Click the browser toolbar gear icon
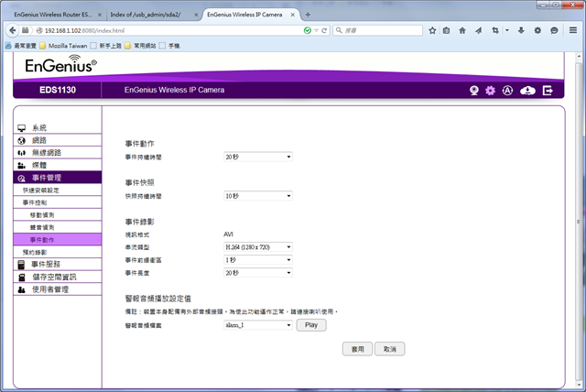The height and width of the screenshot is (392, 586). [x=537, y=30]
